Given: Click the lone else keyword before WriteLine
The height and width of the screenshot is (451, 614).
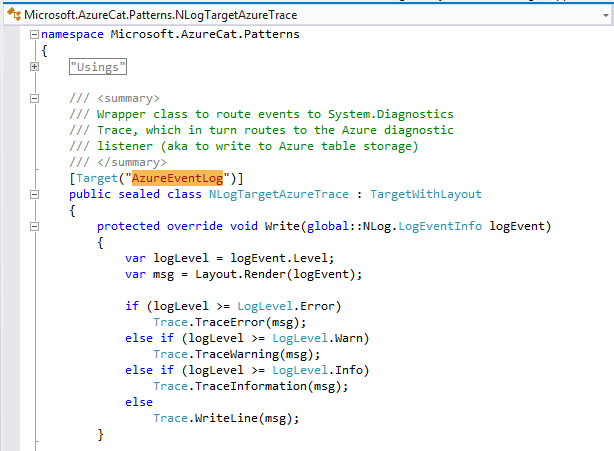Looking at the screenshot, I should [139, 402].
